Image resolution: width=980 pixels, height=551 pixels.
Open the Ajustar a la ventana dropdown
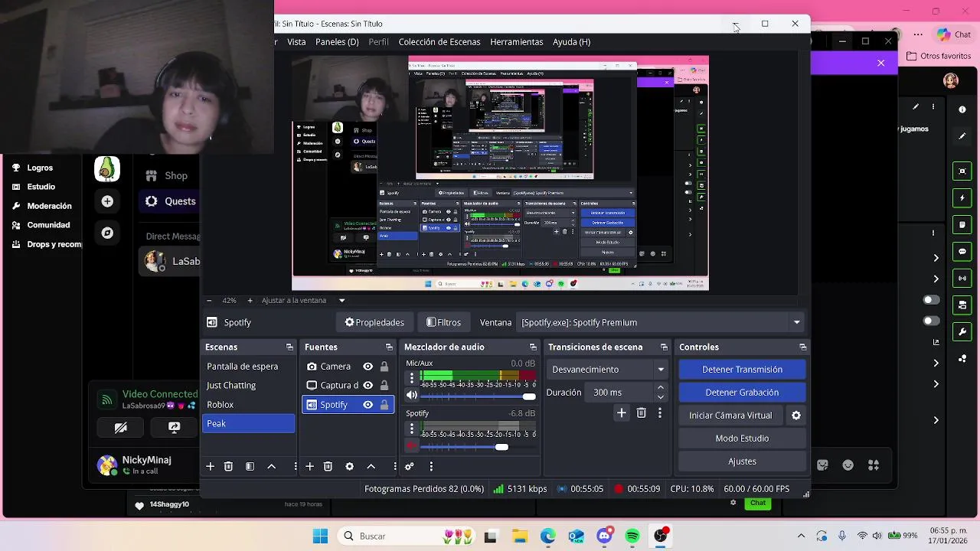point(303,301)
